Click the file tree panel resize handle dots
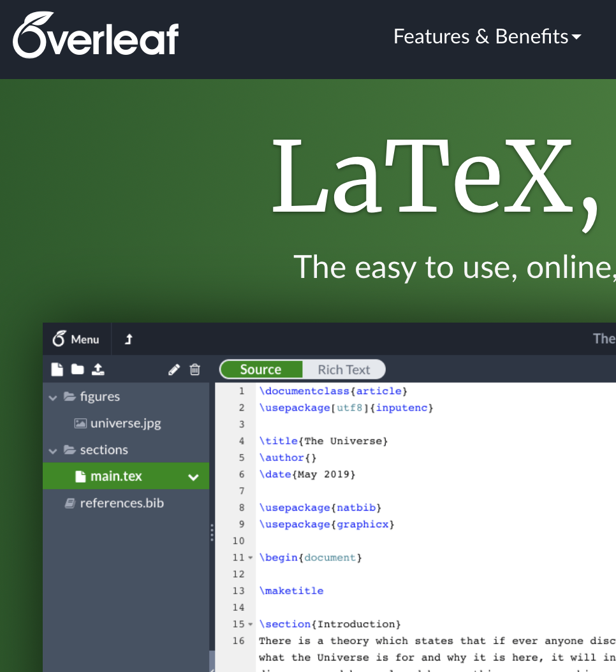 pos(212,533)
